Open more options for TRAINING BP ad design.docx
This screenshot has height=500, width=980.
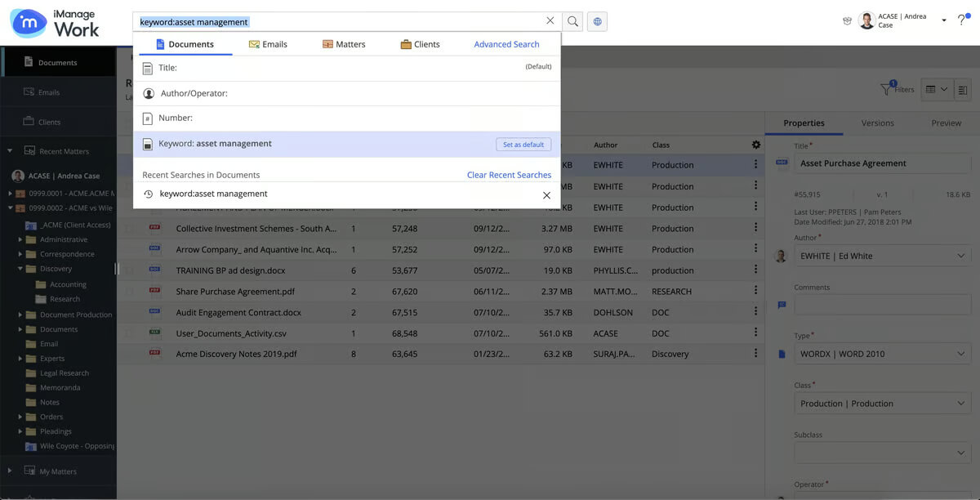point(755,270)
